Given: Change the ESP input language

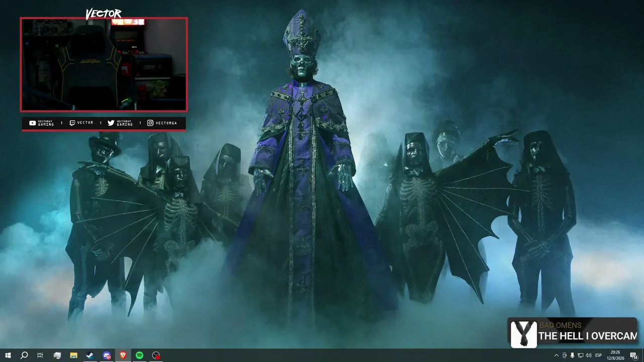Looking at the screenshot, I should [599, 355].
